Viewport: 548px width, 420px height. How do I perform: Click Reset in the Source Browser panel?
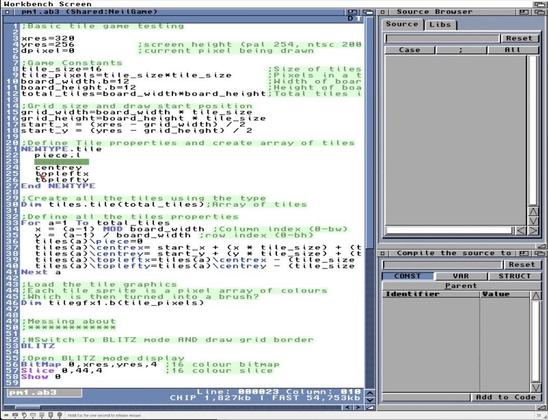click(x=519, y=38)
